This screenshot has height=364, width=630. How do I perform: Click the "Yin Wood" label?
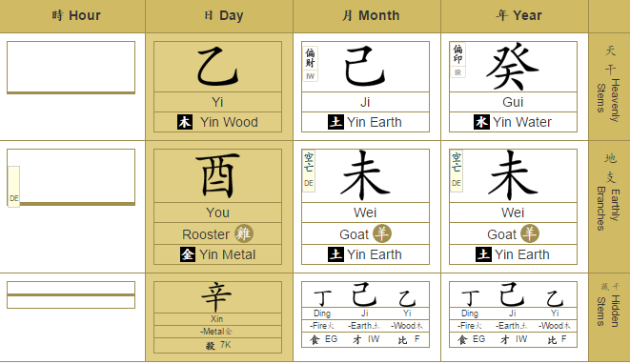(229, 122)
